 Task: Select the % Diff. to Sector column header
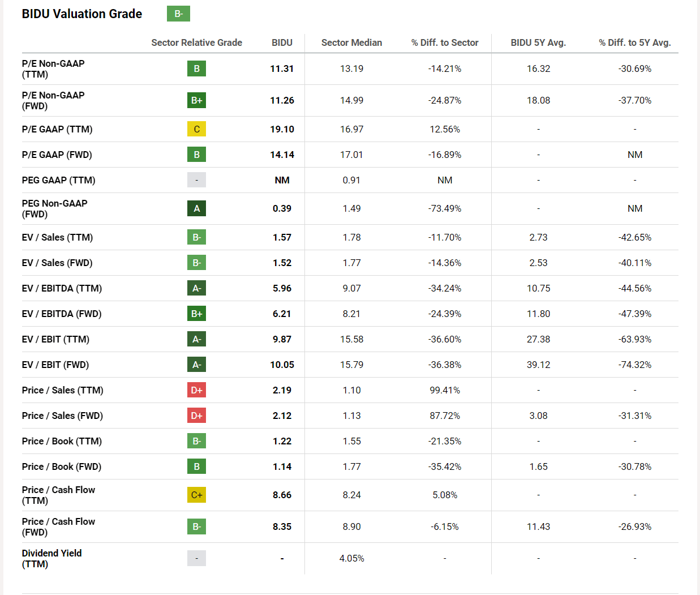[x=445, y=42]
